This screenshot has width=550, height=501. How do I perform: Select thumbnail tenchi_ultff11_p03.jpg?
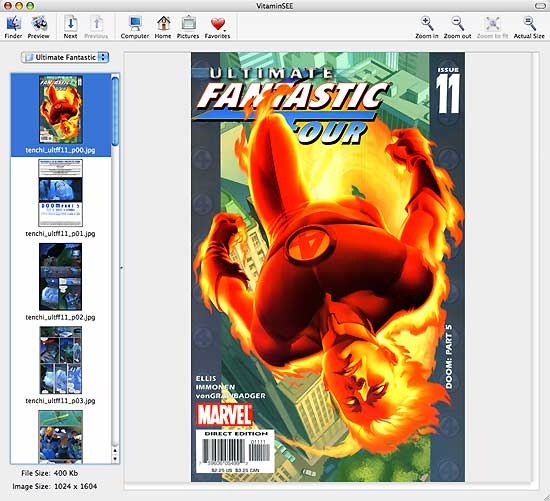(61, 365)
